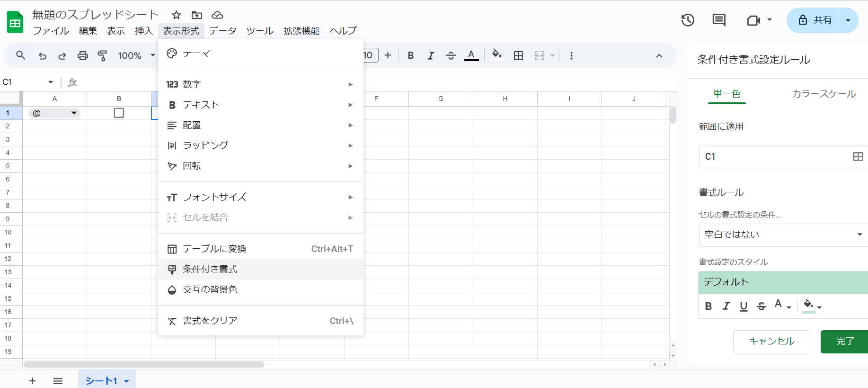Switch to the カラースケール tab
This screenshot has width=868, height=388.
click(824, 94)
